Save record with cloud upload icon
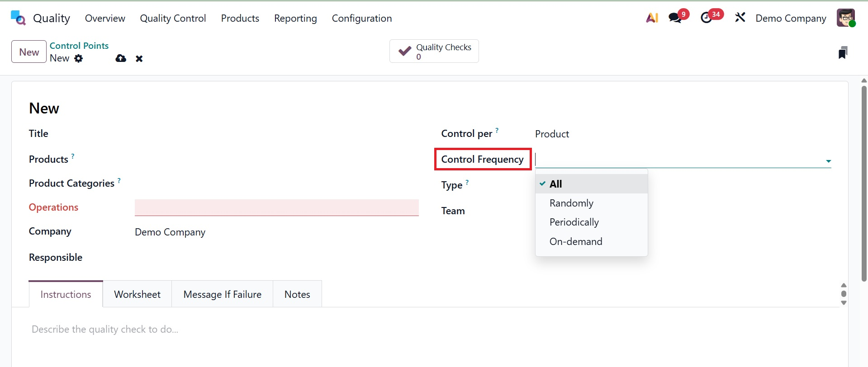 click(121, 58)
